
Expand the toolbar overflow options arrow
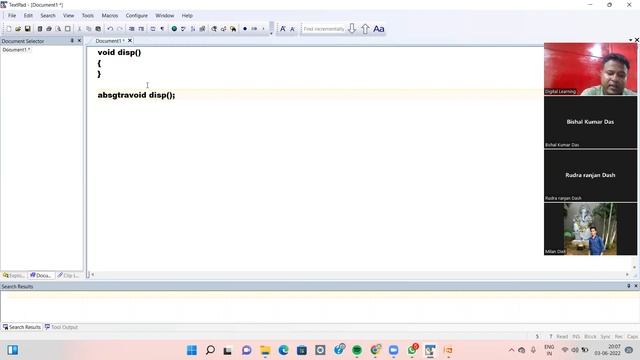pos(271,33)
